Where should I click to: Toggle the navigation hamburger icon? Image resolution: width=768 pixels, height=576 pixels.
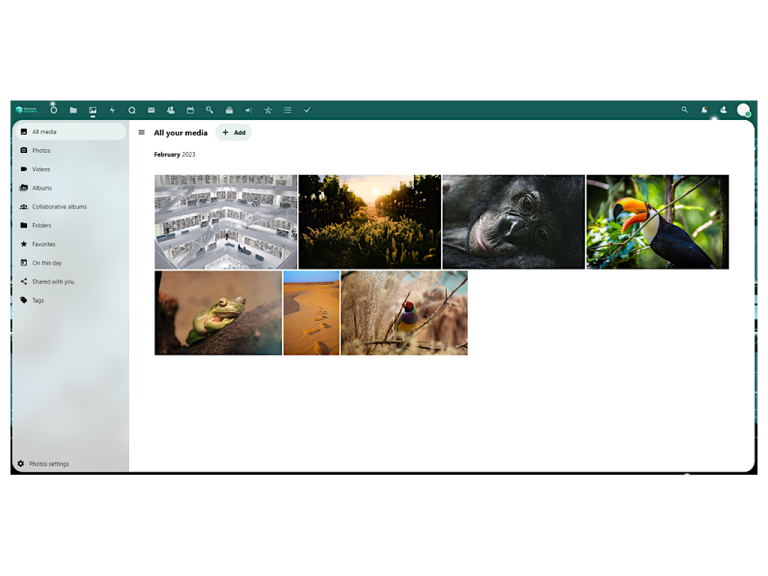(142, 132)
